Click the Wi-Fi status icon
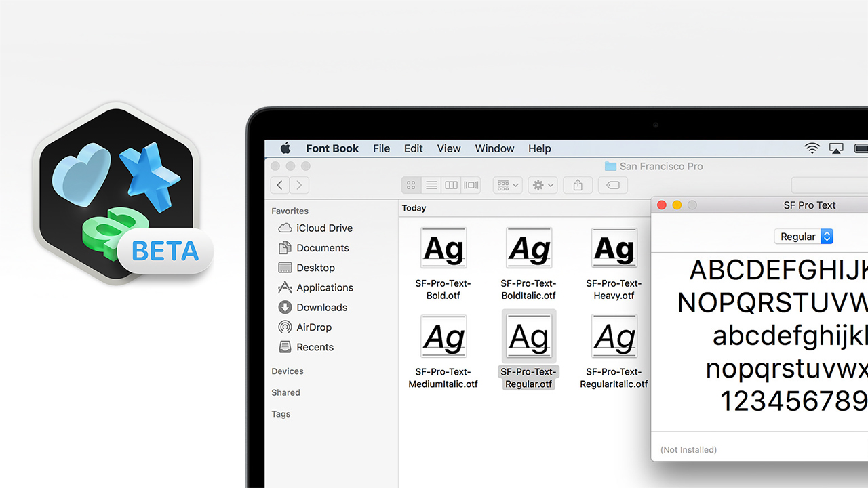The image size is (868, 488). [x=812, y=148]
